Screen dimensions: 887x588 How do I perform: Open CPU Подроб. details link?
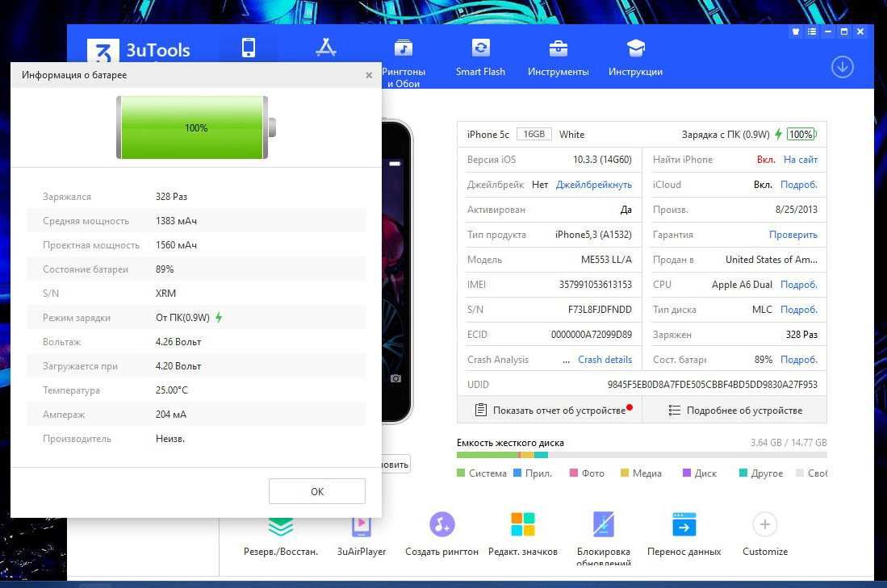[x=799, y=285]
